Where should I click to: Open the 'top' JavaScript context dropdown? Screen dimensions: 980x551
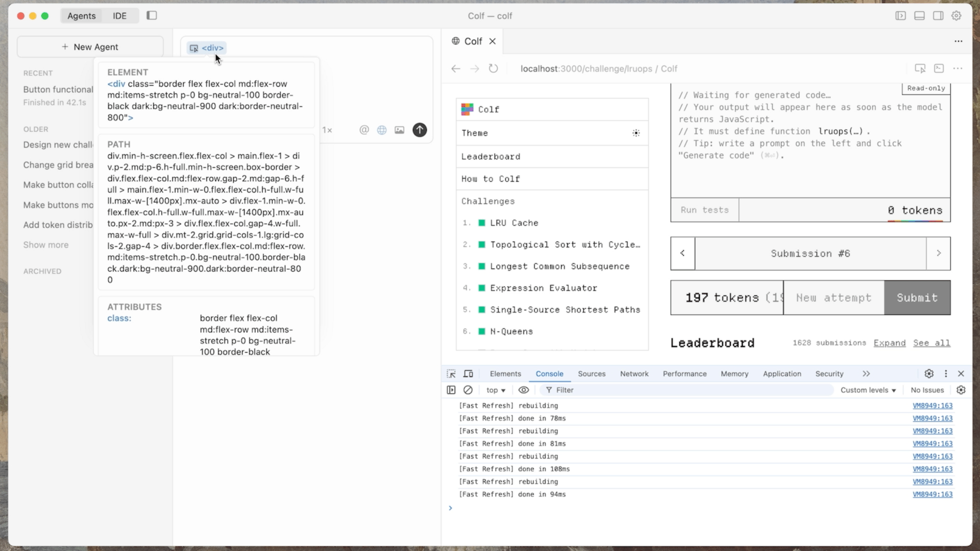[x=496, y=390]
